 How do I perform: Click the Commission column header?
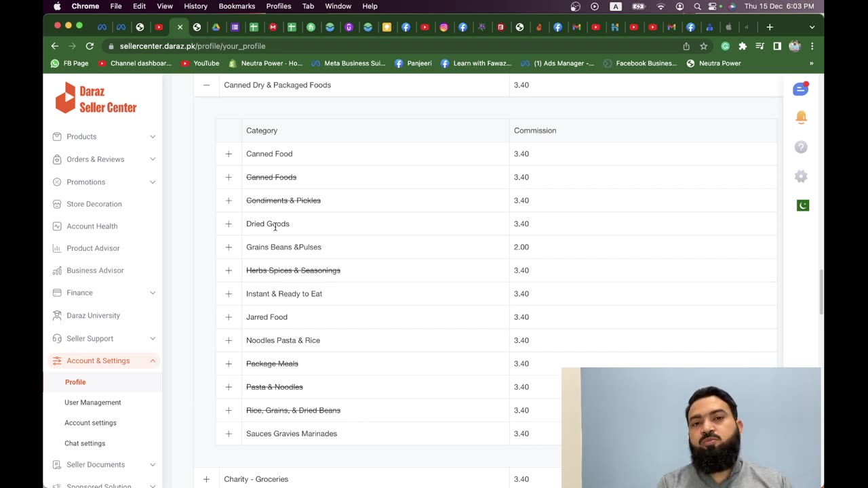(x=535, y=131)
